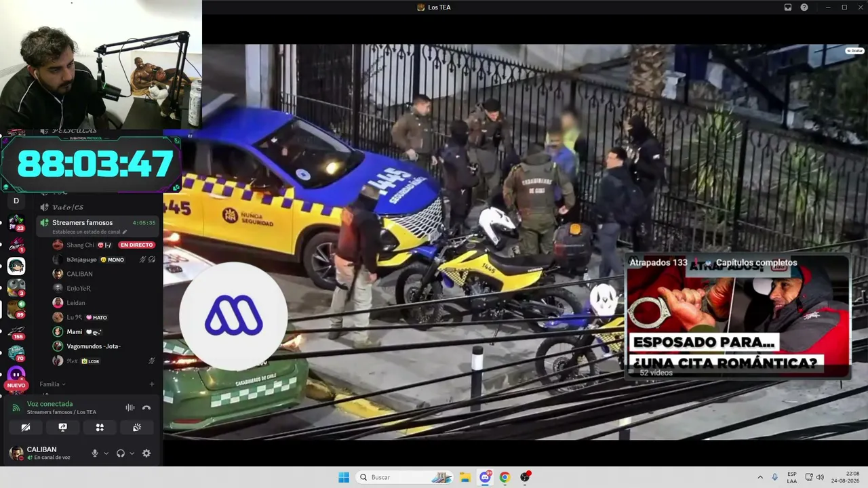
Task: Open audio output options dropdown
Action: click(132, 453)
